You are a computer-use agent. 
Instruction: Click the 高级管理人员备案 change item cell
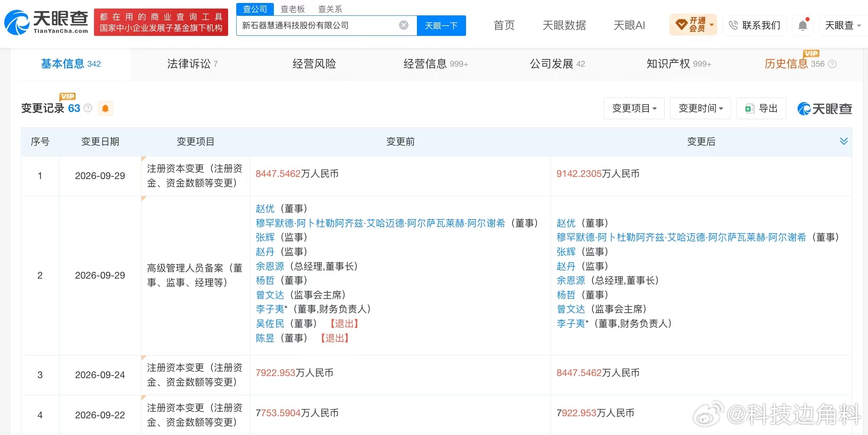click(x=195, y=275)
